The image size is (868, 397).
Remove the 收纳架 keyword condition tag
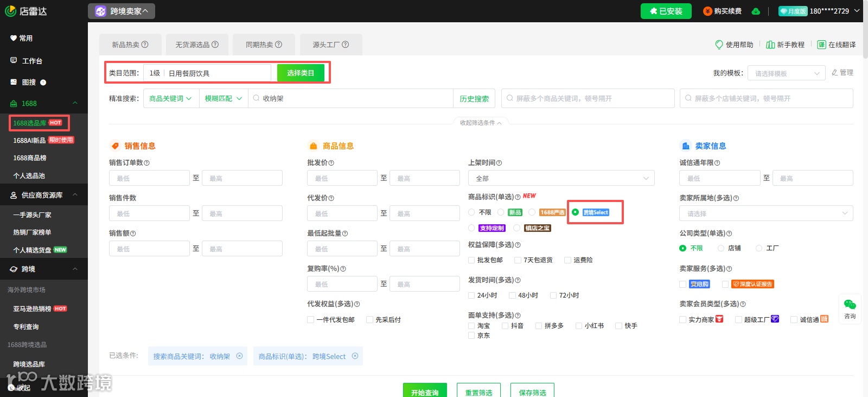[239, 356]
